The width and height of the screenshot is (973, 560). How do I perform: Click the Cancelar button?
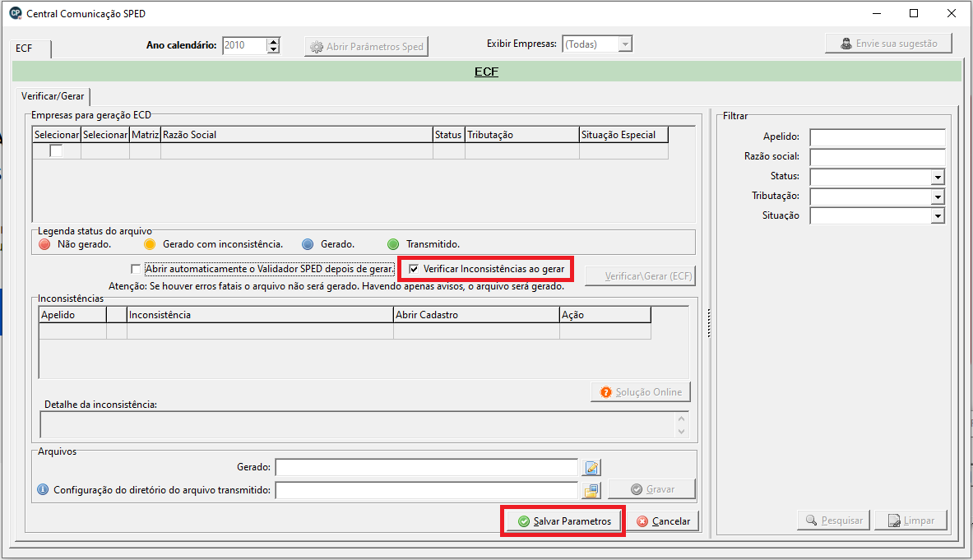(x=664, y=521)
